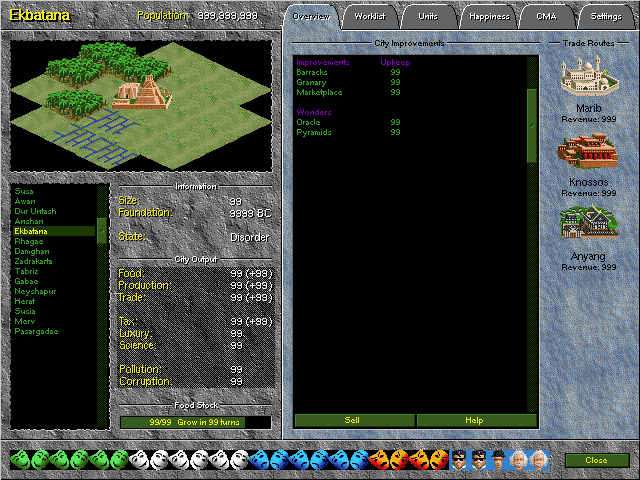Select the rightmost green happy citizen face
640x480 pixels.
point(119,460)
